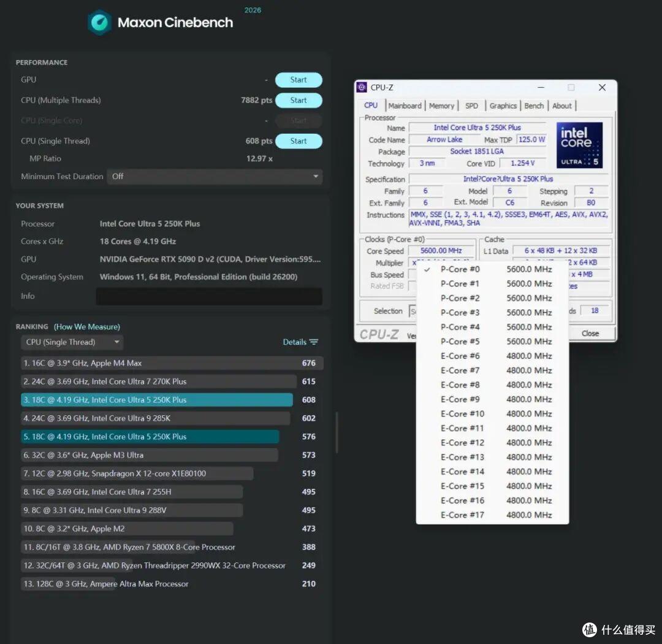662x644 pixels.
Task: Click the MP Ratio 12.97 x value
Action: click(259, 158)
